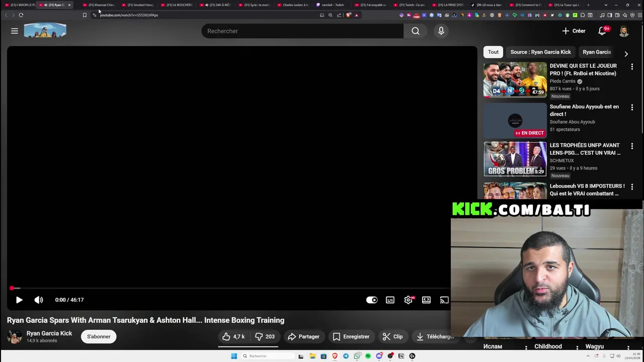Screen dimensions: 644x362
Task: Switch to the Smoked Honey browser tab
Action: [x=138, y=5]
